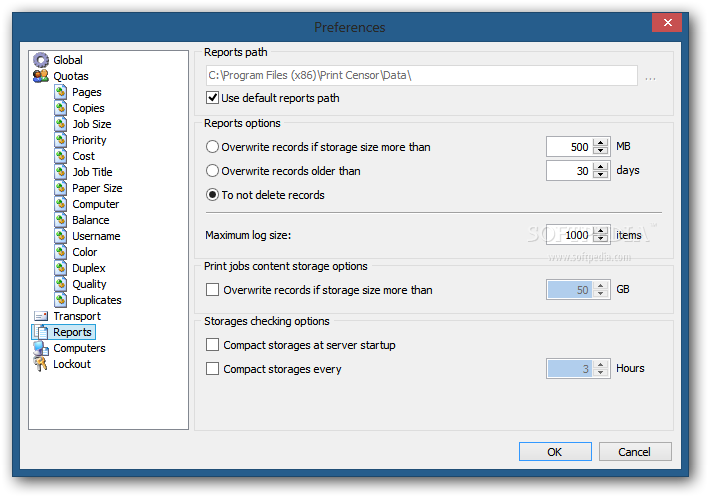Click the Pages quota icon

click(61, 92)
